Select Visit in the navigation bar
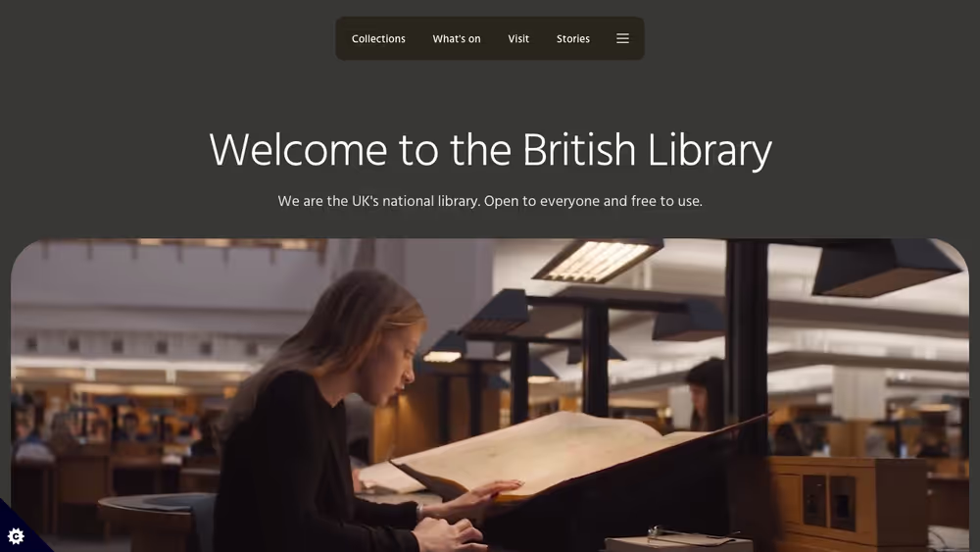Image resolution: width=980 pixels, height=552 pixels. click(x=518, y=39)
